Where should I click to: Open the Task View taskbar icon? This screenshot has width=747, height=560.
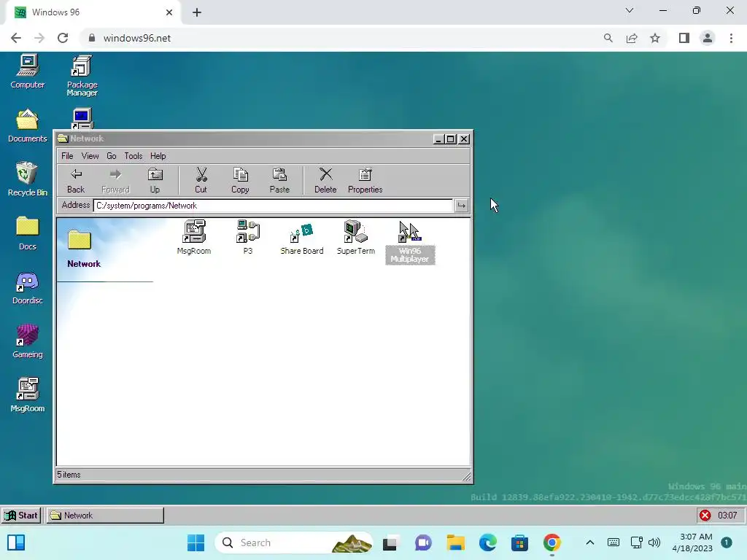tap(390, 542)
